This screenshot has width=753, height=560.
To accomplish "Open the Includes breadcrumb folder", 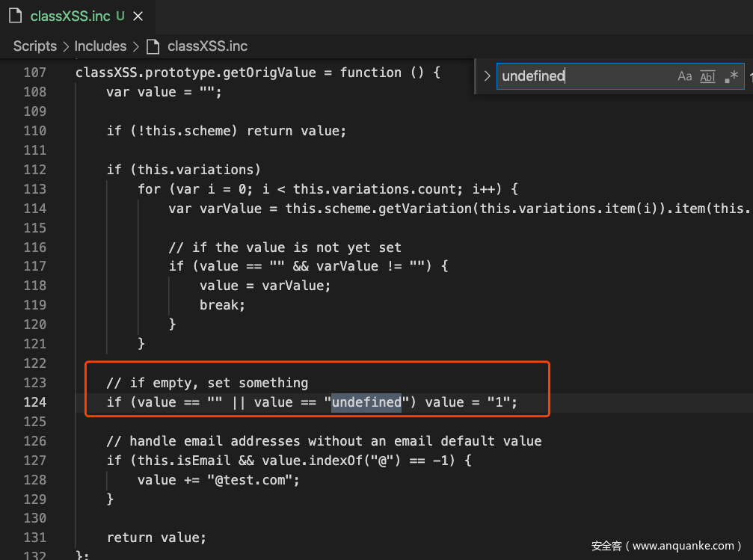I will click(100, 46).
